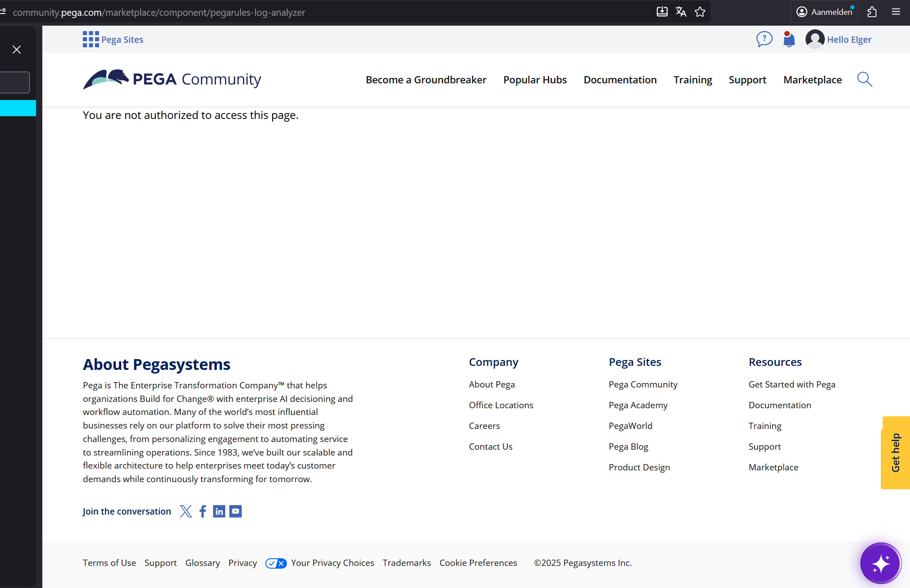This screenshot has height=588, width=910.
Task: Open the notifications bell
Action: pos(789,40)
